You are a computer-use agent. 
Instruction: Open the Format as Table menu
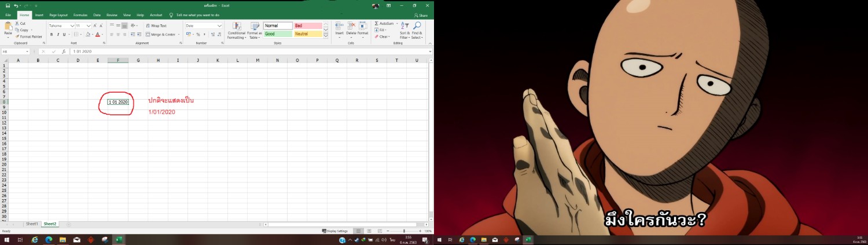255,30
